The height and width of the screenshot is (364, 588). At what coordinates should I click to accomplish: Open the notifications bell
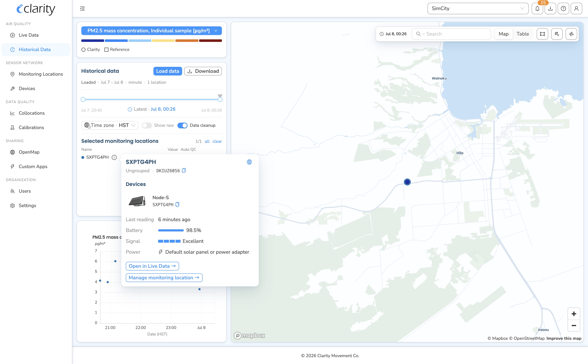pos(537,9)
